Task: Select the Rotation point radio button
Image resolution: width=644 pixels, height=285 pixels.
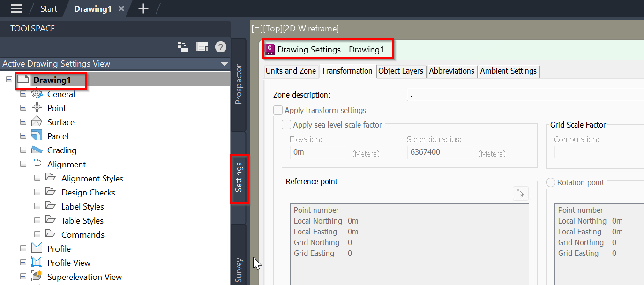Action: (x=550, y=182)
